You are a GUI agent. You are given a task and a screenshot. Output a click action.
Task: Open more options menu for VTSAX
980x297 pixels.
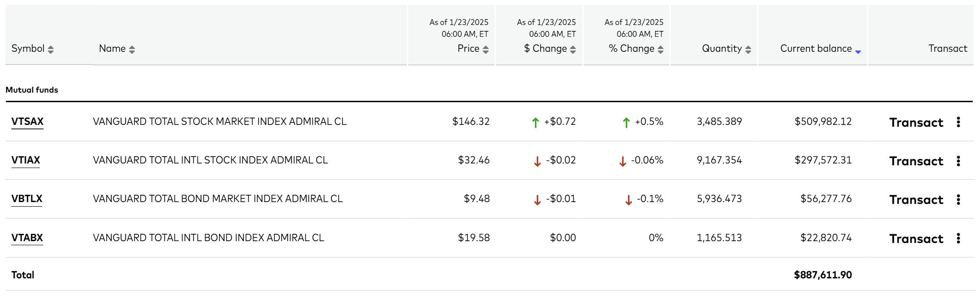click(958, 122)
